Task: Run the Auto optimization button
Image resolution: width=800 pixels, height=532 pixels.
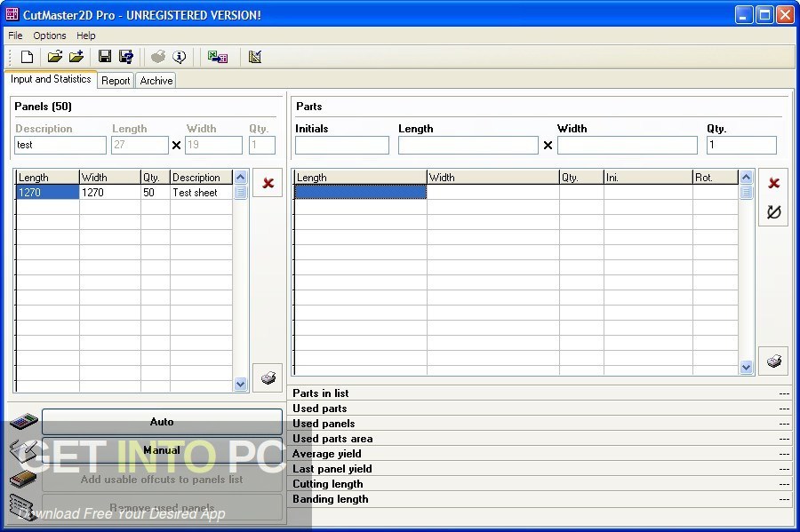Action: point(162,421)
